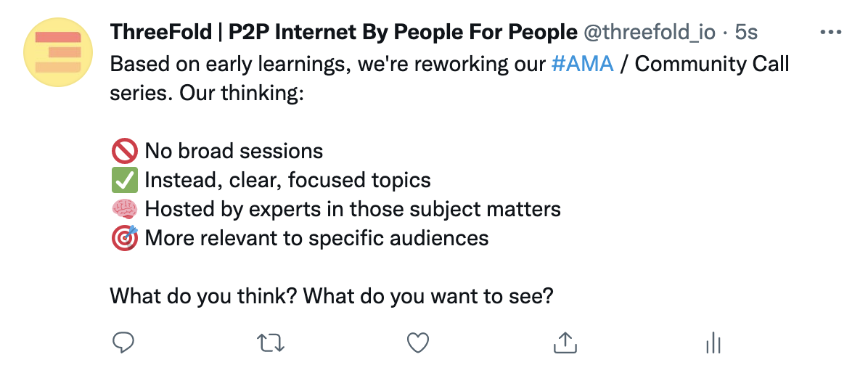Image resolution: width=868 pixels, height=373 pixels.
Task: Like the tweet with the heart icon
Action: [418, 343]
